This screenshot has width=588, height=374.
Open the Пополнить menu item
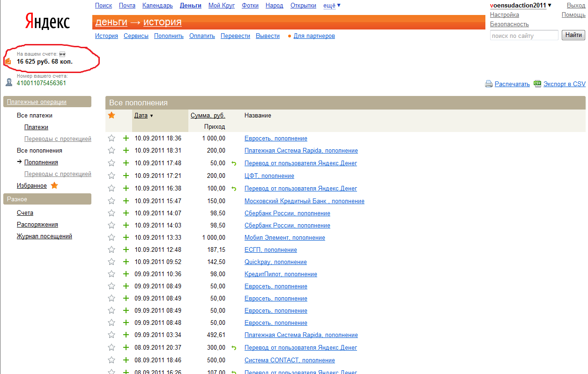(x=169, y=36)
